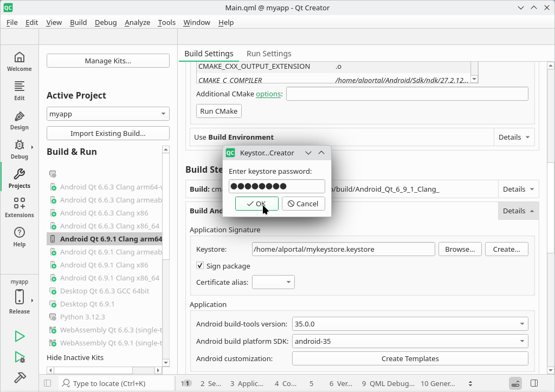Image resolution: width=555 pixels, height=392 pixels.
Task: Open the Tools menu
Action: point(167,22)
